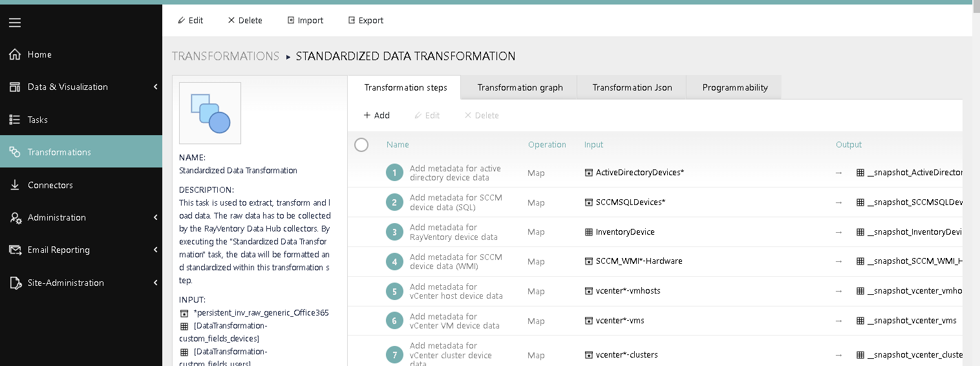
Task: Click the Edit button in top toolbar
Action: [190, 20]
